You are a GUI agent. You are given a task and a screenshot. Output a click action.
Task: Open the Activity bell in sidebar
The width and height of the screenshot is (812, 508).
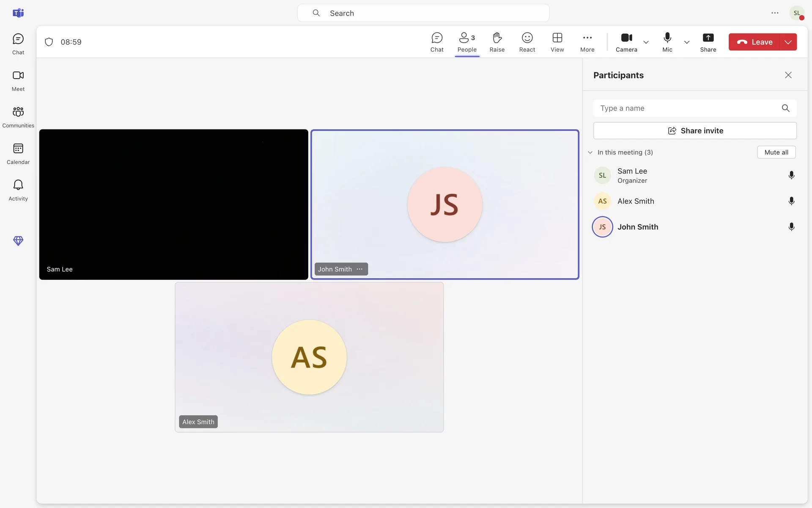(18, 190)
